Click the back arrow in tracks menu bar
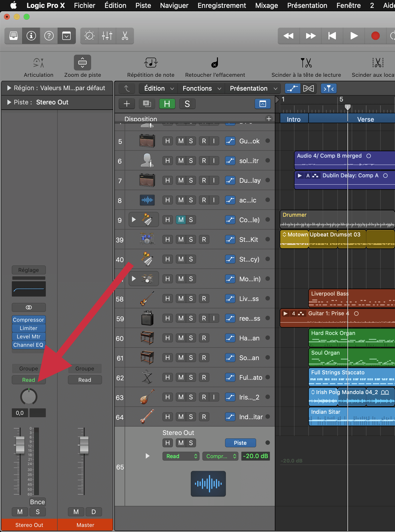Image resolution: width=395 pixels, height=532 pixels. tap(127, 88)
